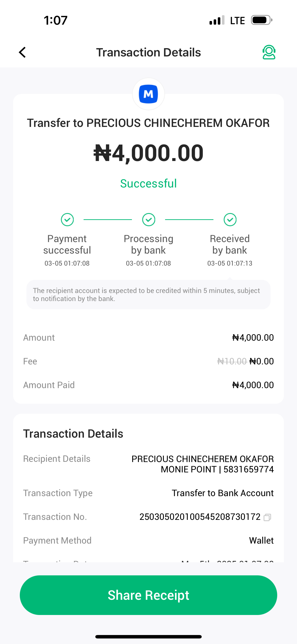This screenshot has width=297, height=644.
Task: Tap the Transaction No. value
Action: tap(200, 517)
